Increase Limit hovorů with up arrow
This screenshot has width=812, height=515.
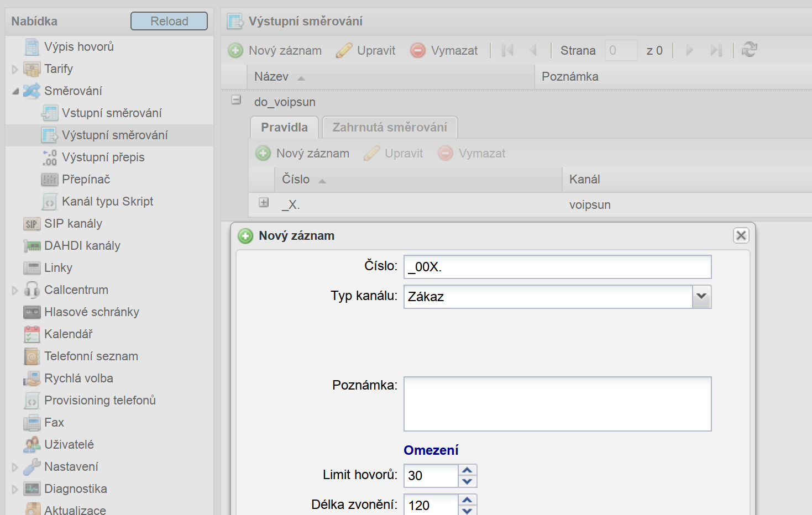(467, 470)
